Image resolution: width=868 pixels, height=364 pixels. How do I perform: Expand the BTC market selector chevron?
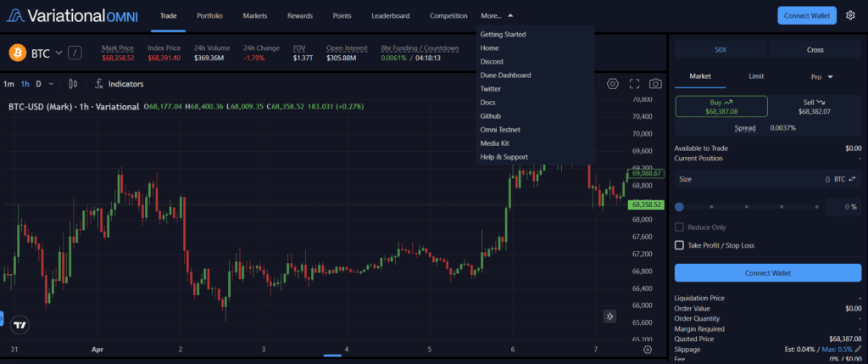click(x=58, y=53)
